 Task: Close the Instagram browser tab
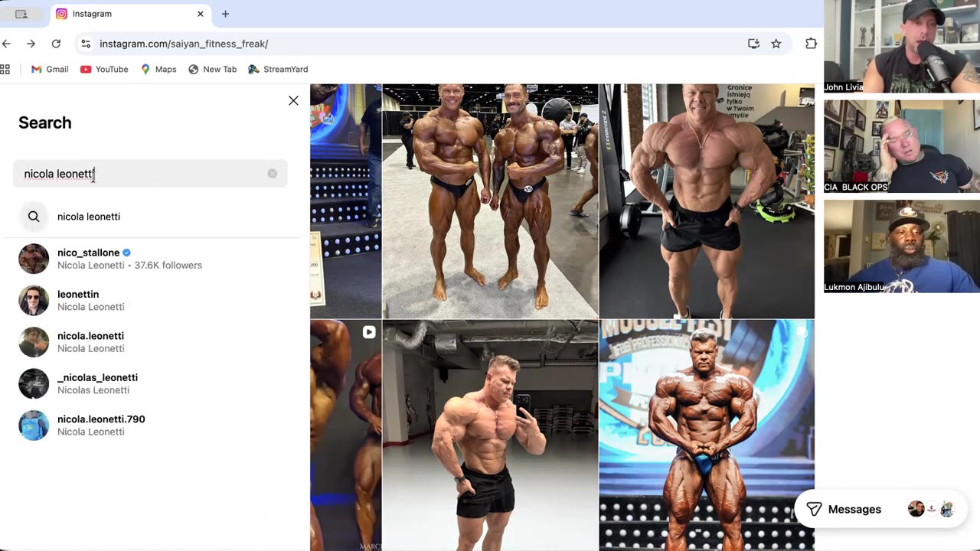tap(201, 14)
